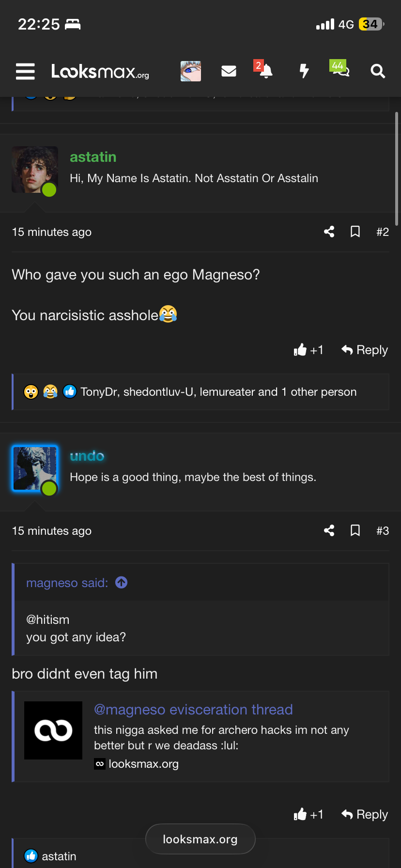The image size is (401, 868).
Task: Open post number #2 permalink
Action: [x=383, y=232]
